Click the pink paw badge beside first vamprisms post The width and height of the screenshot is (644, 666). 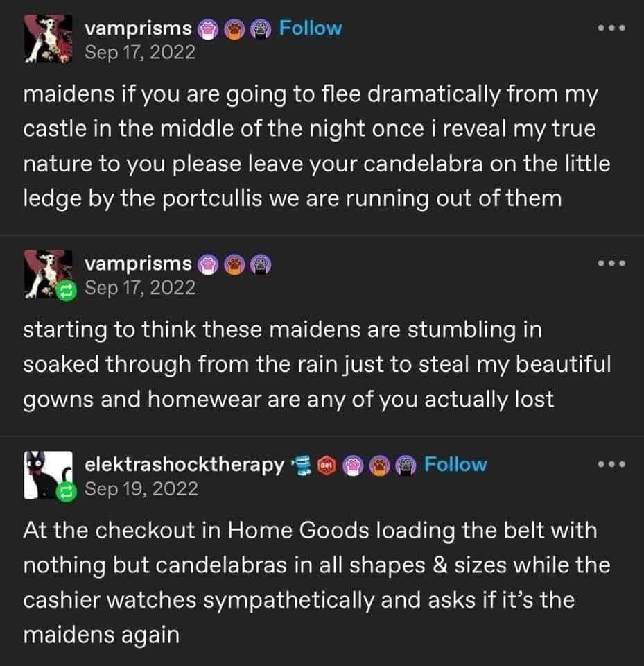click(x=208, y=29)
